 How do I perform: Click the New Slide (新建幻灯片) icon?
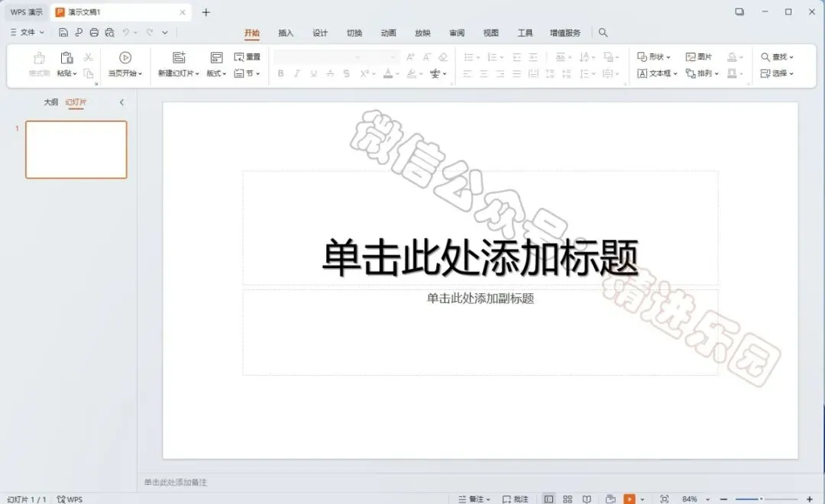pyautogui.click(x=179, y=58)
